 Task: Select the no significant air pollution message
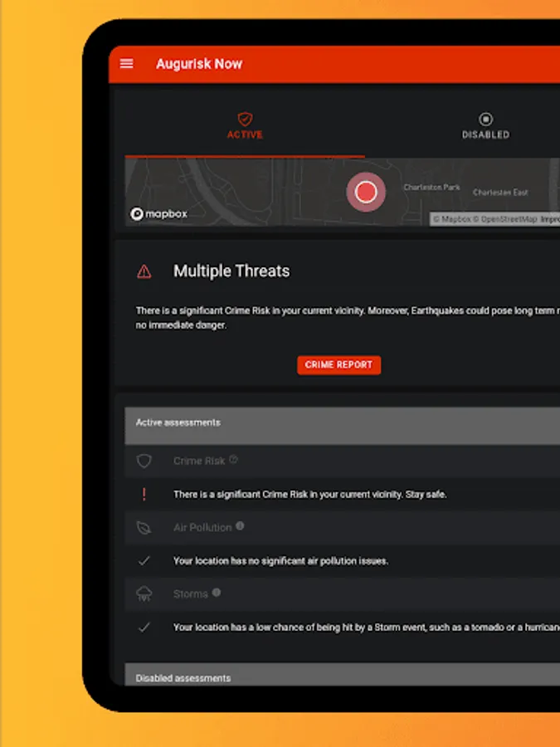pyautogui.click(x=280, y=561)
